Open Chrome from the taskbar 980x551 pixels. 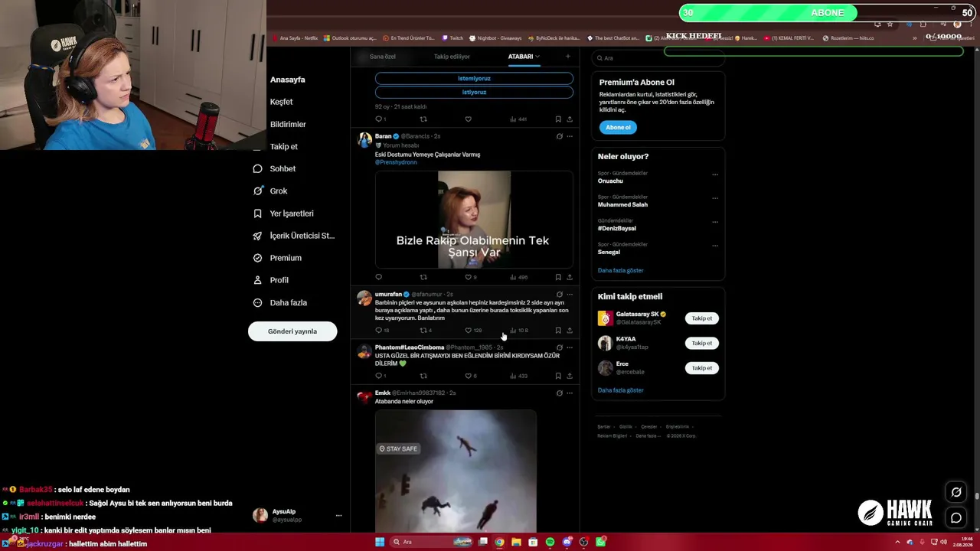(x=499, y=542)
